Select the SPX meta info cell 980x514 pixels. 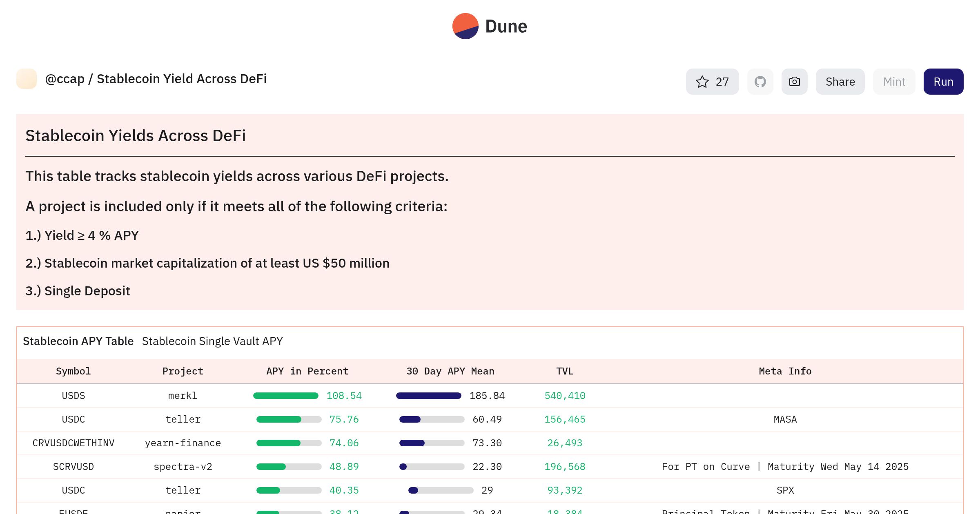pos(785,490)
